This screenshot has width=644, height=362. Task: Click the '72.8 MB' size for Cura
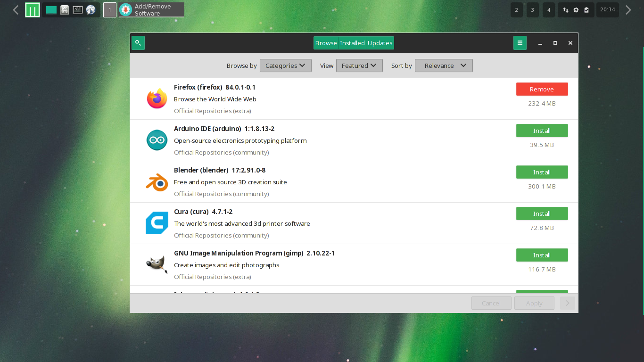[542, 228]
